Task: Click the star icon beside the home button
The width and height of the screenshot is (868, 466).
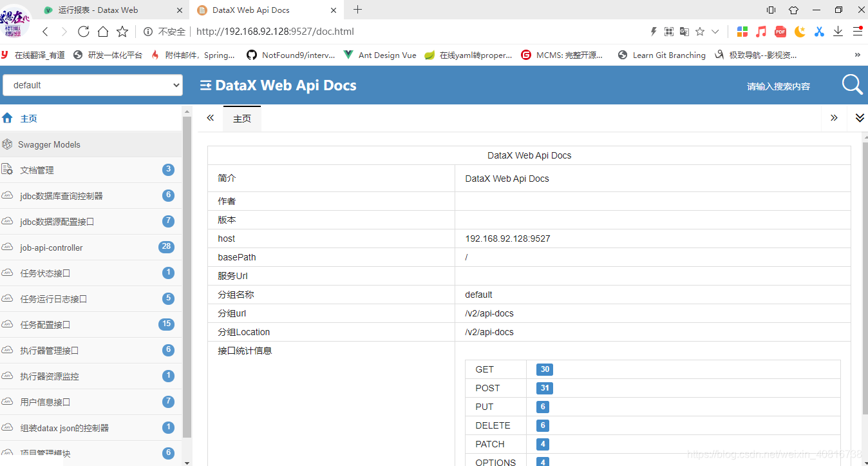Action: point(122,32)
